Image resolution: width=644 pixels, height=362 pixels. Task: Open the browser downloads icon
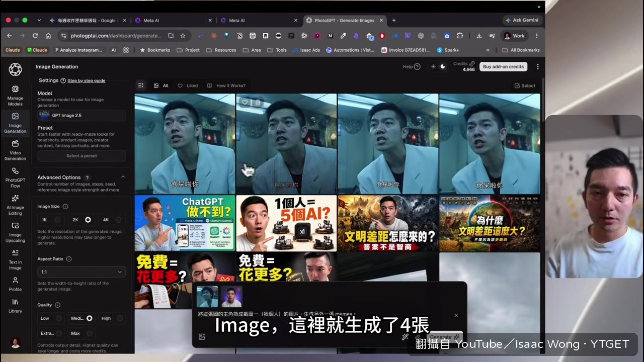pos(479,36)
